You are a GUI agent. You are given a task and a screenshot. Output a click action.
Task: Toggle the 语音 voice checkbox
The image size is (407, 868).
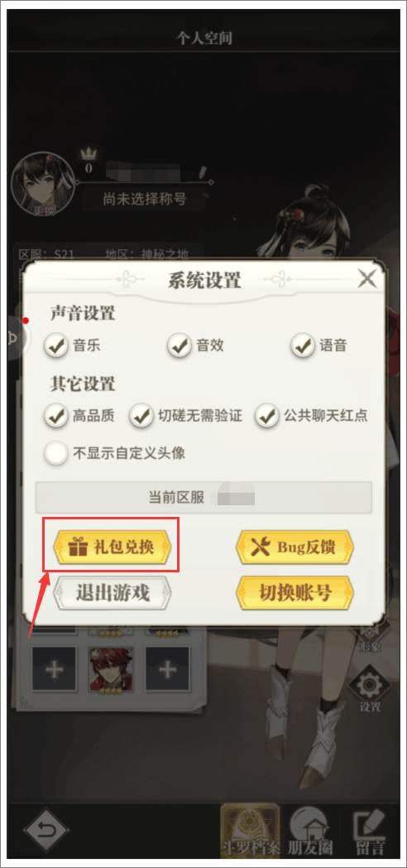[303, 346]
